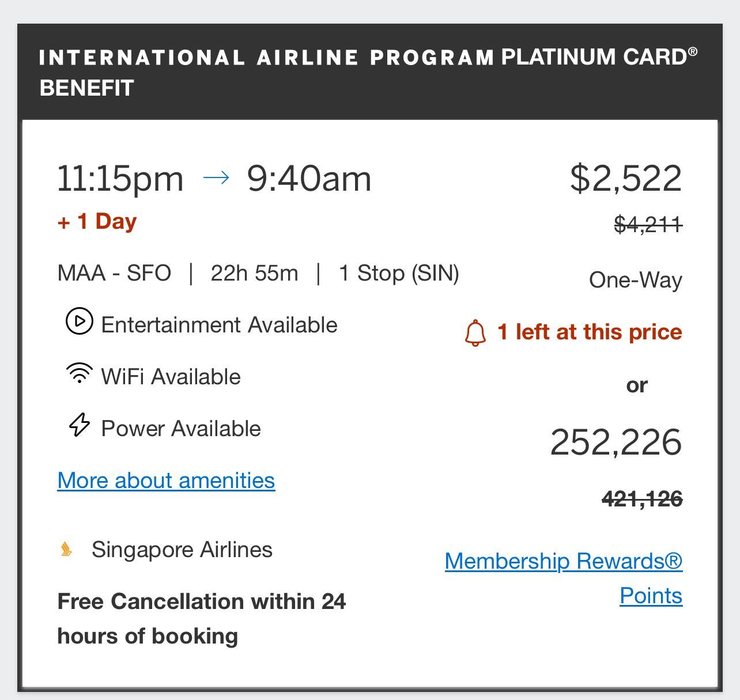The image size is (740, 700).
Task: Click the Free Cancellation within 24 hours notice
Action: 202,619
